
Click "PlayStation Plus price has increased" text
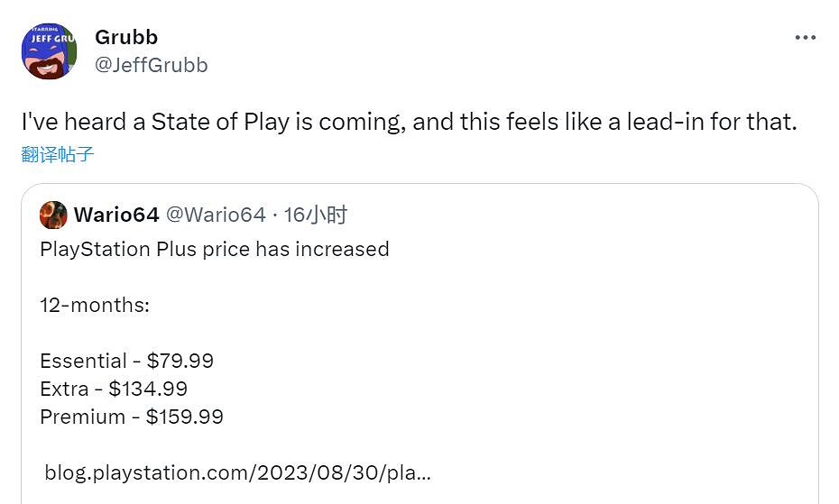click(215, 249)
